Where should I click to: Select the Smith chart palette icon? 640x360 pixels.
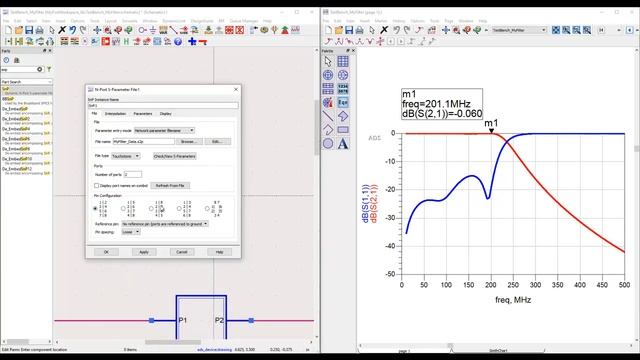point(343,75)
